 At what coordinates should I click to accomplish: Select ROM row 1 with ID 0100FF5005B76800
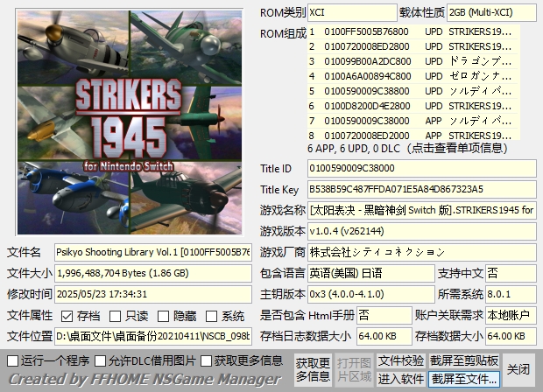click(412, 31)
